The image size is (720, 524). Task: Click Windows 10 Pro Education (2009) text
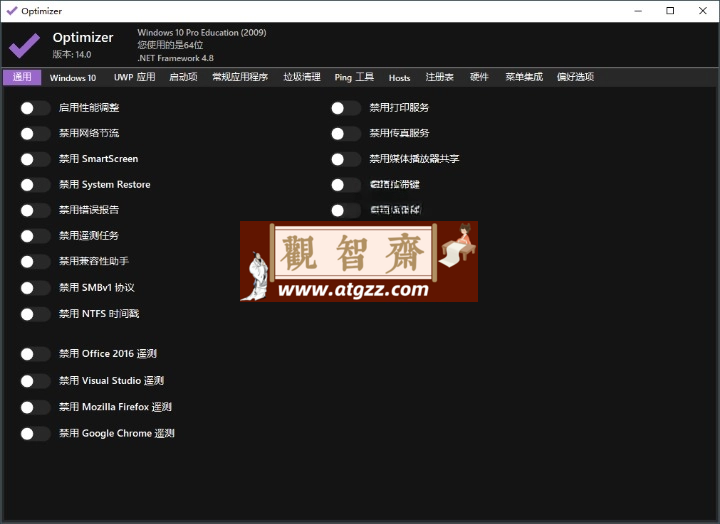coord(202,33)
